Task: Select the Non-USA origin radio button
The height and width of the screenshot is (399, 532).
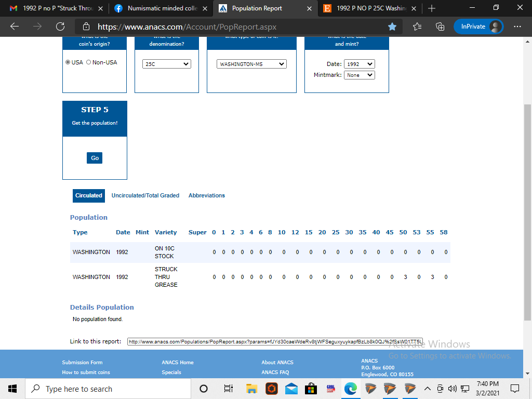Action: click(x=88, y=62)
